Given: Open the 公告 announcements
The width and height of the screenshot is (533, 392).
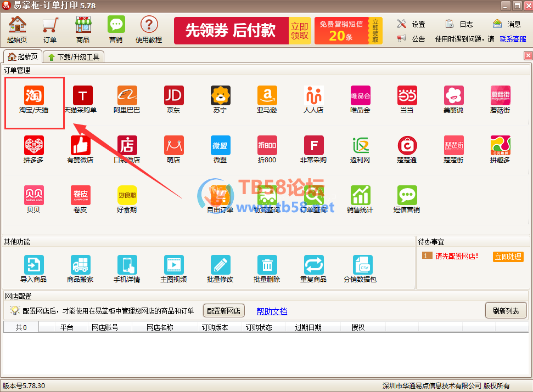Looking at the screenshot, I should coord(411,39).
